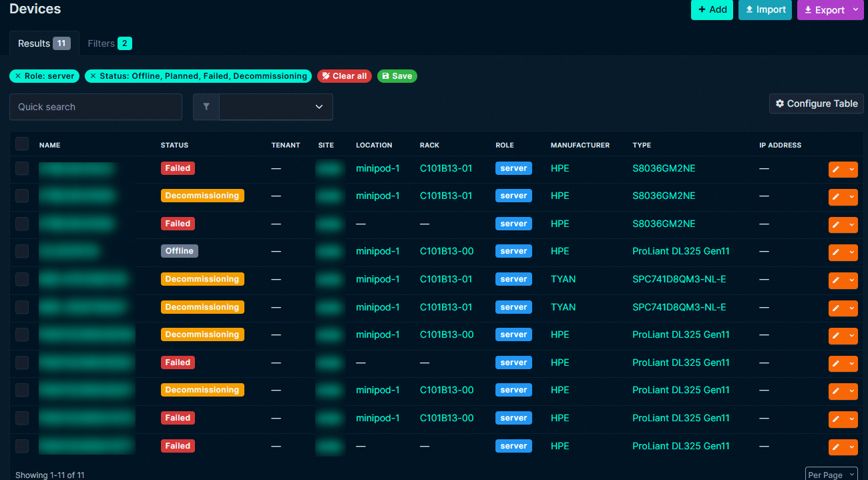Select the Results tab
868x480 pixels.
pyautogui.click(x=43, y=43)
